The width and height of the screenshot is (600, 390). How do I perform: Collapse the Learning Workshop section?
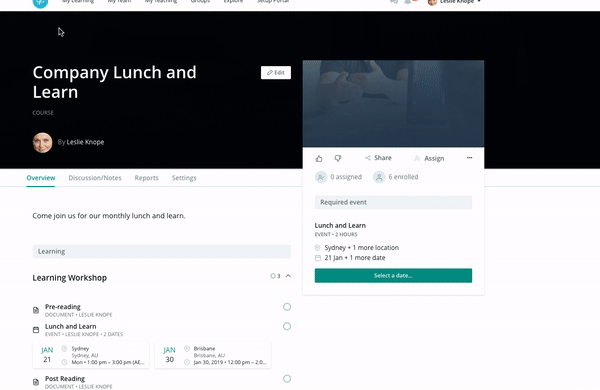click(x=288, y=276)
